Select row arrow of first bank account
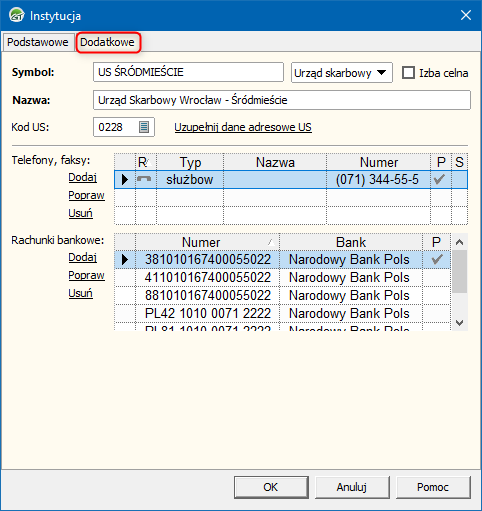482x511 pixels. click(x=125, y=259)
